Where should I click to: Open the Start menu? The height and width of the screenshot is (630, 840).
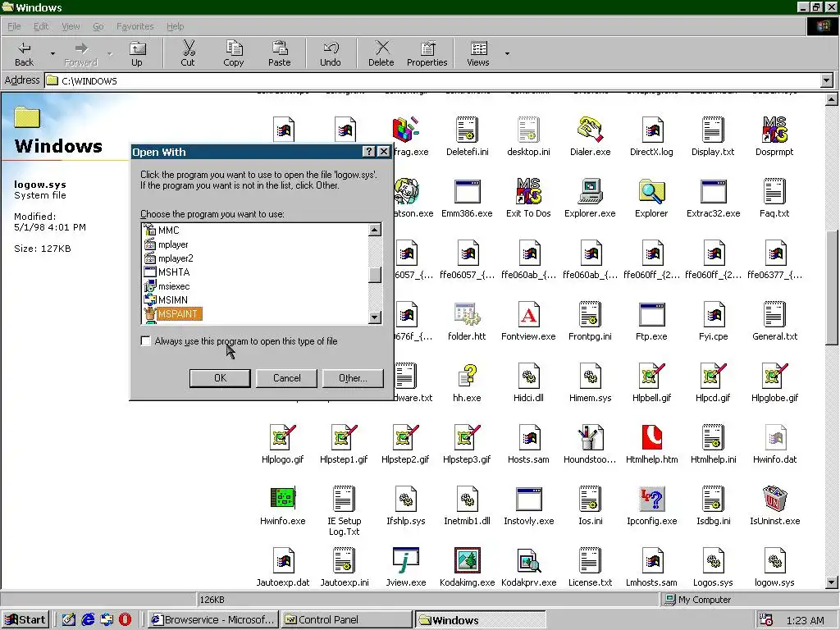25,620
